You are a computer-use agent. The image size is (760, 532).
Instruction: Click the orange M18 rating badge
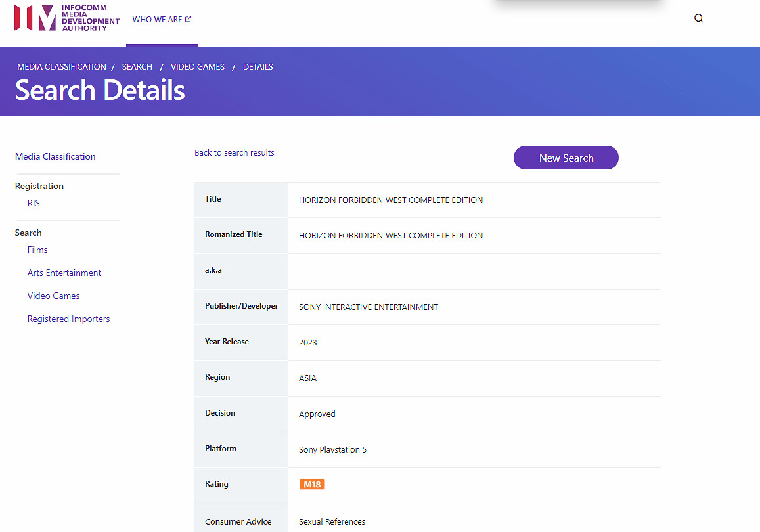[312, 485]
